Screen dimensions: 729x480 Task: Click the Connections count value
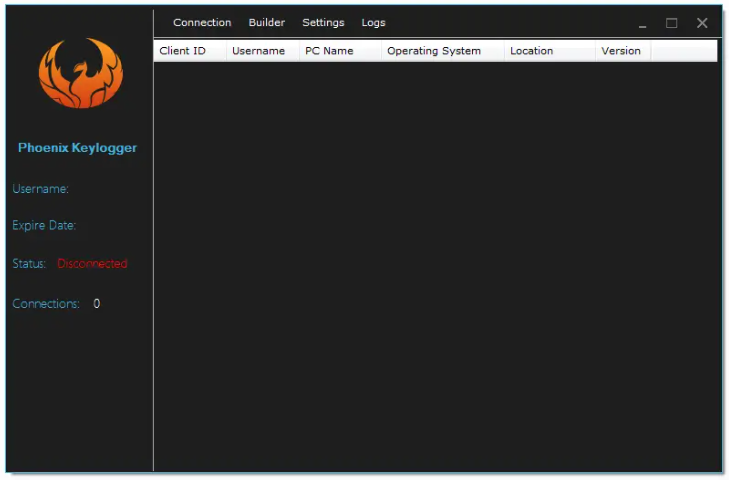(x=97, y=304)
